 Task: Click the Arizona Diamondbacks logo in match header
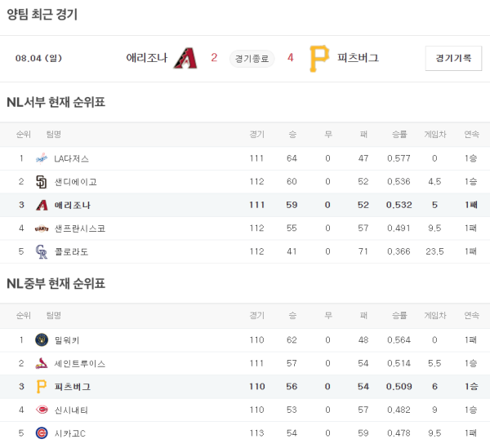[185, 58]
